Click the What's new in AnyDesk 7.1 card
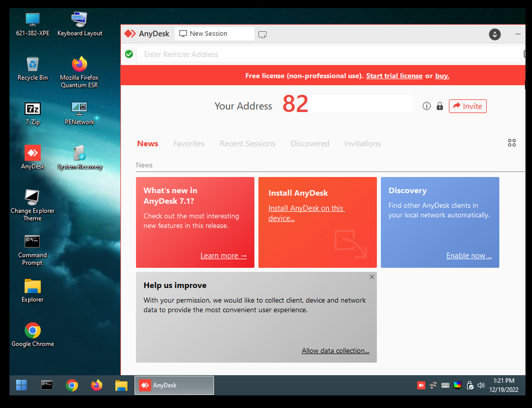This screenshot has height=408, width=532. point(195,222)
